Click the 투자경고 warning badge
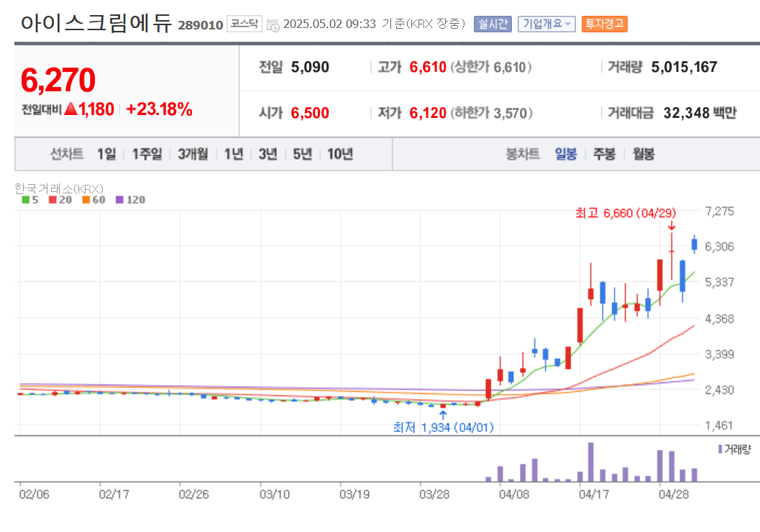The width and height of the screenshot is (760, 532). click(605, 24)
